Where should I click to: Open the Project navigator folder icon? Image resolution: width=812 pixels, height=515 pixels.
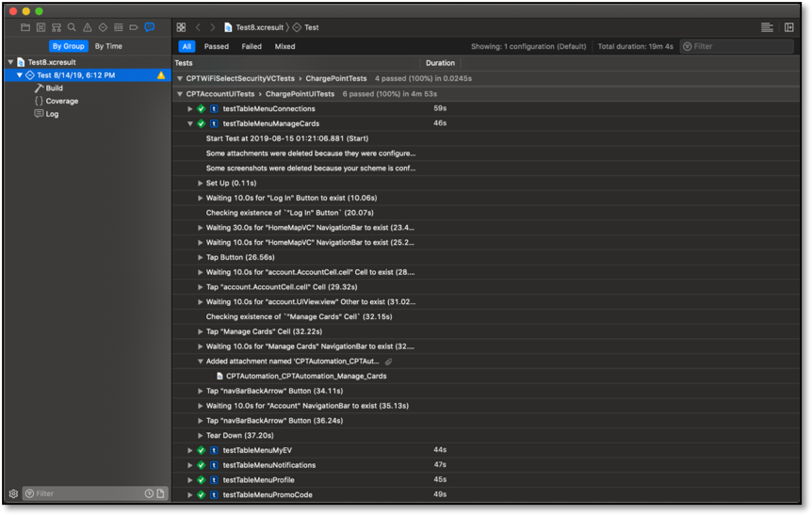click(x=25, y=27)
